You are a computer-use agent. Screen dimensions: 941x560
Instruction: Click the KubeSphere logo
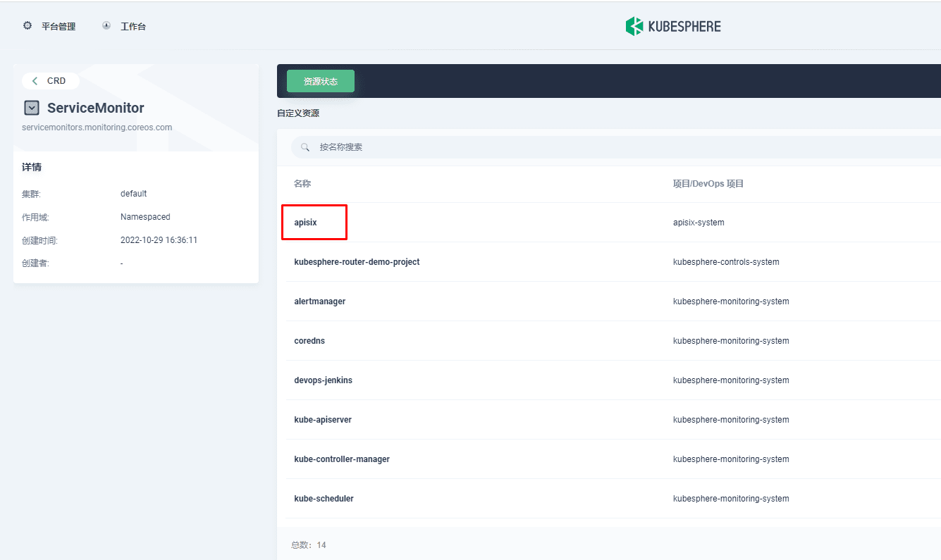coord(673,27)
